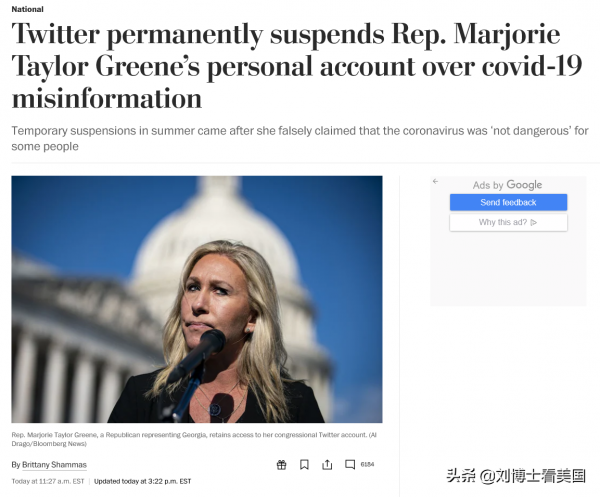The height and width of the screenshot is (497, 600).
Task: Click the article headline about Twitter suspension
Action: point(297,66)
